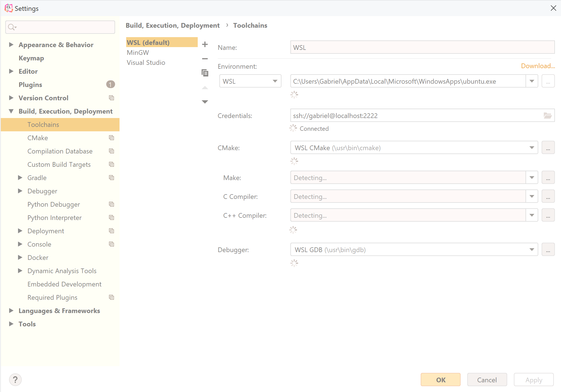Open the CMake selection dropdown
Viewport: 561px width, 392px height.
[532, 148]
